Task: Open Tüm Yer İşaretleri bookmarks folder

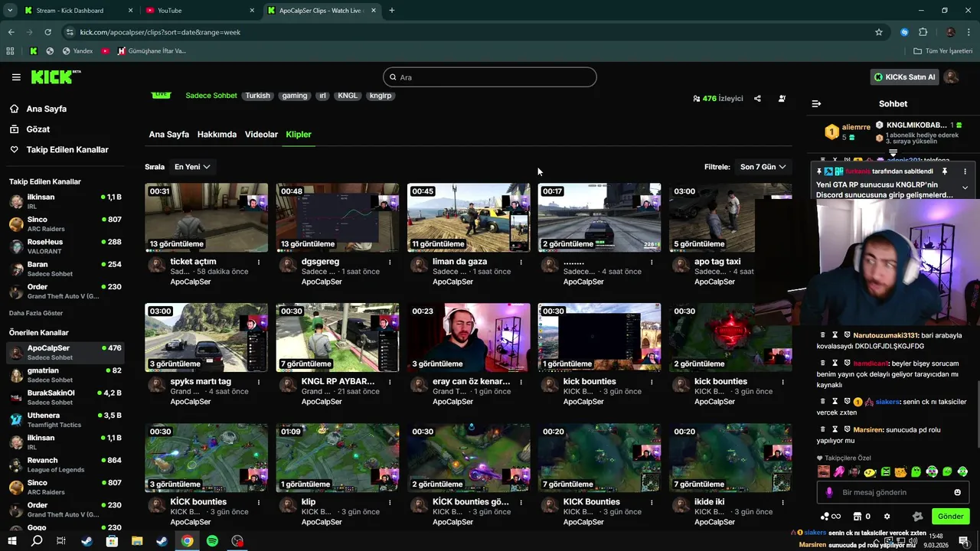Action: coord(942,51)
